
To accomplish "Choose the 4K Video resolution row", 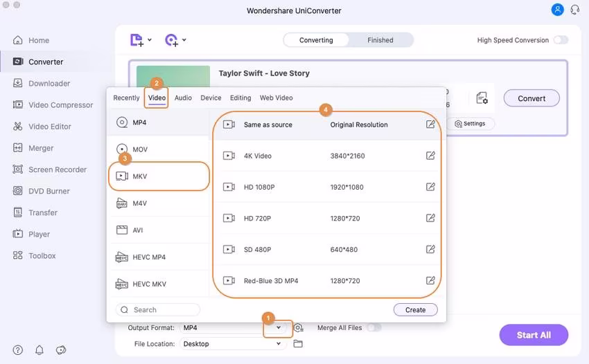I will [328, 155].
